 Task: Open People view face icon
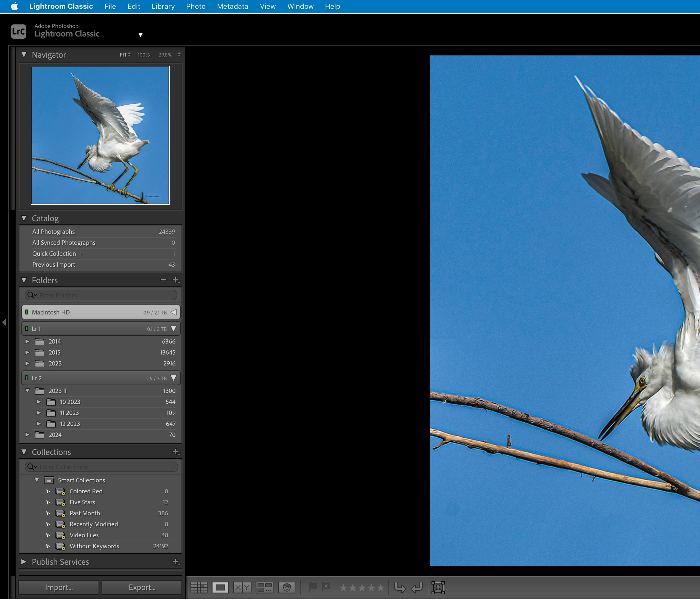287,587
